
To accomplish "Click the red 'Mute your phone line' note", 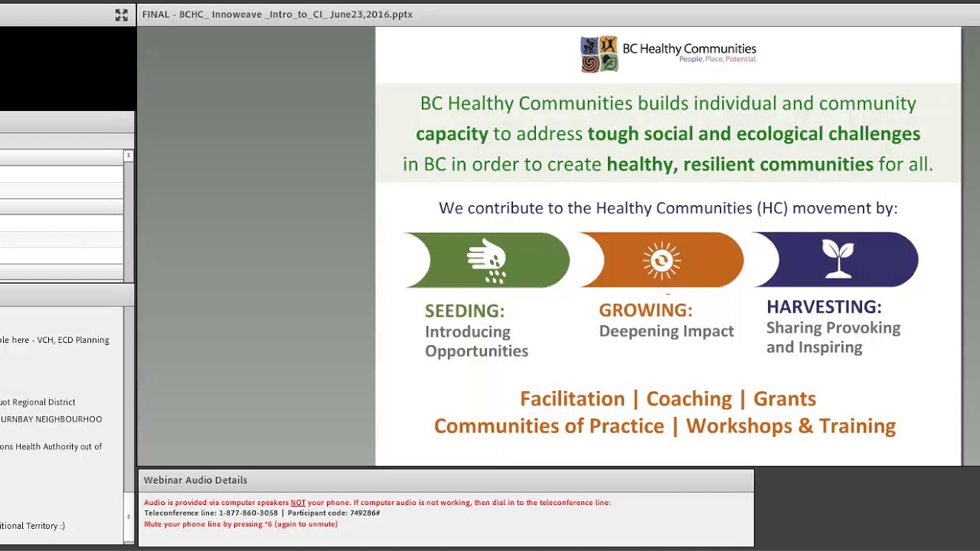I will pyautogui.click(x=240, y=524).
